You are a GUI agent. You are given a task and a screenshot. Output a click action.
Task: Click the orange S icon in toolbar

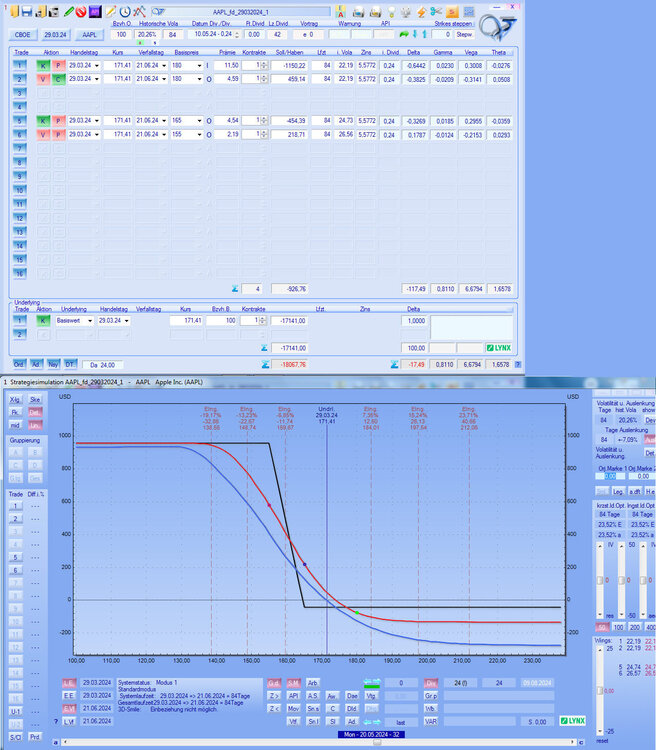(x=452, y=12)
